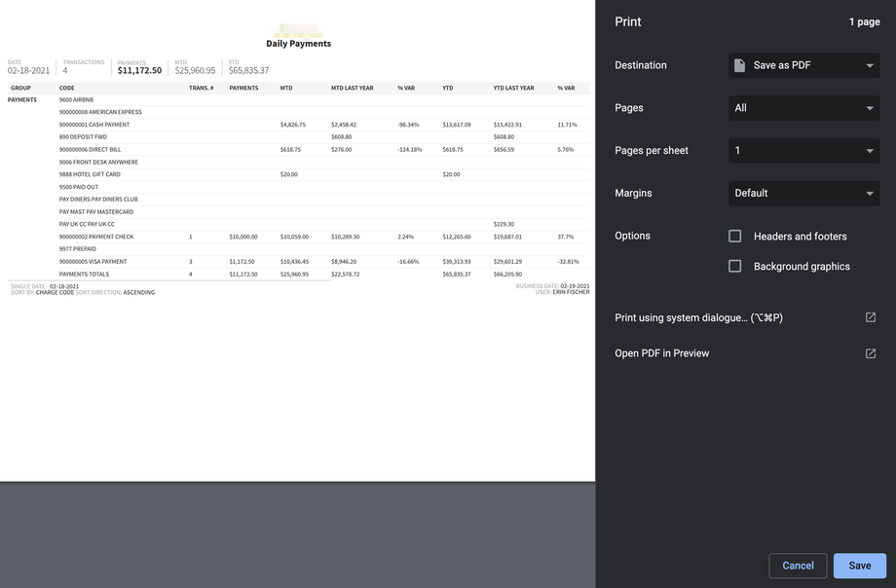Click the business date 02-19-2021
896x588 pixels.
(575, 286)
